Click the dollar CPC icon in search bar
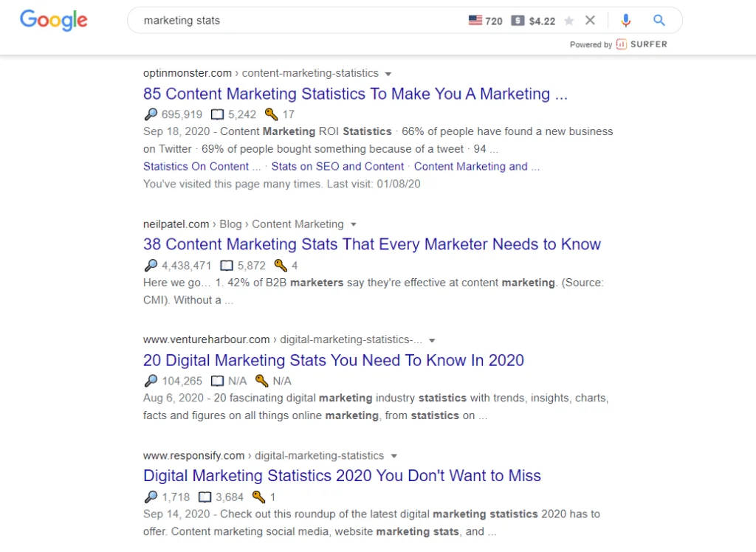 click(518, 20)
